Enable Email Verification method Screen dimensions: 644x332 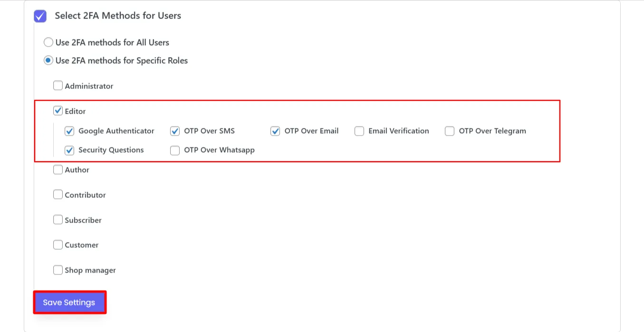(x=359, y=131)
